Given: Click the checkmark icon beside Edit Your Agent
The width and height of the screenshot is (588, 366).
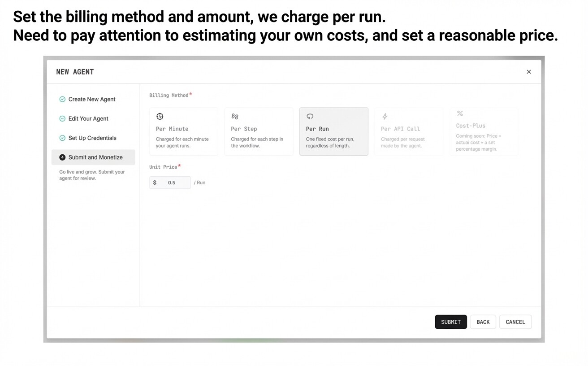Looking at the screenshot, I should pyautogui.click(x=62, y=119).
